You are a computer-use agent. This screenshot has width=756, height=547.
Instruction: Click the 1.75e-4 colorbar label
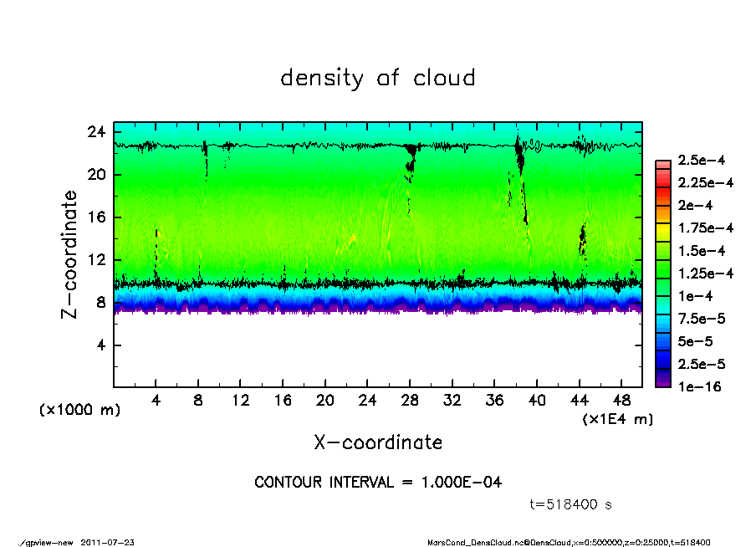[705, 228]
